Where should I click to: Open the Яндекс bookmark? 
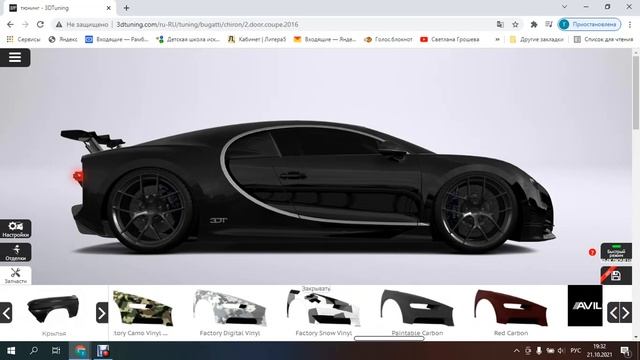63,40
